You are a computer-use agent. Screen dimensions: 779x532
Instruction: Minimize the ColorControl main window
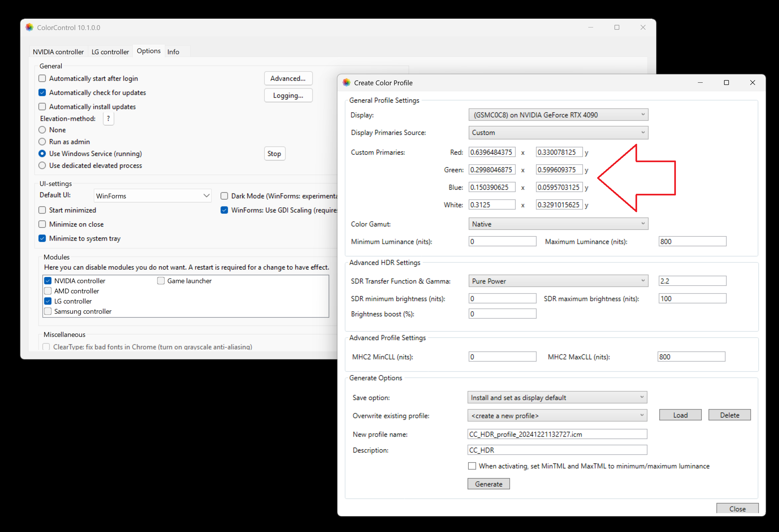[x=591, y=27]
